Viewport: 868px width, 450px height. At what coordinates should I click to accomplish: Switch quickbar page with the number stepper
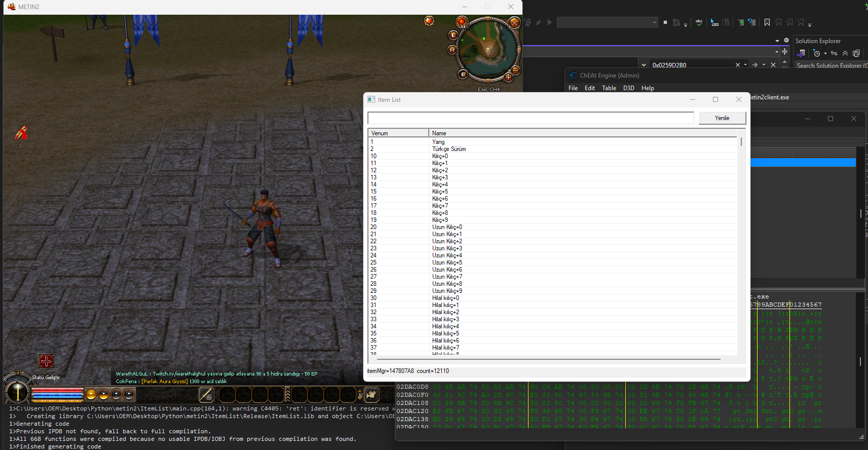(x=360, y=394)
